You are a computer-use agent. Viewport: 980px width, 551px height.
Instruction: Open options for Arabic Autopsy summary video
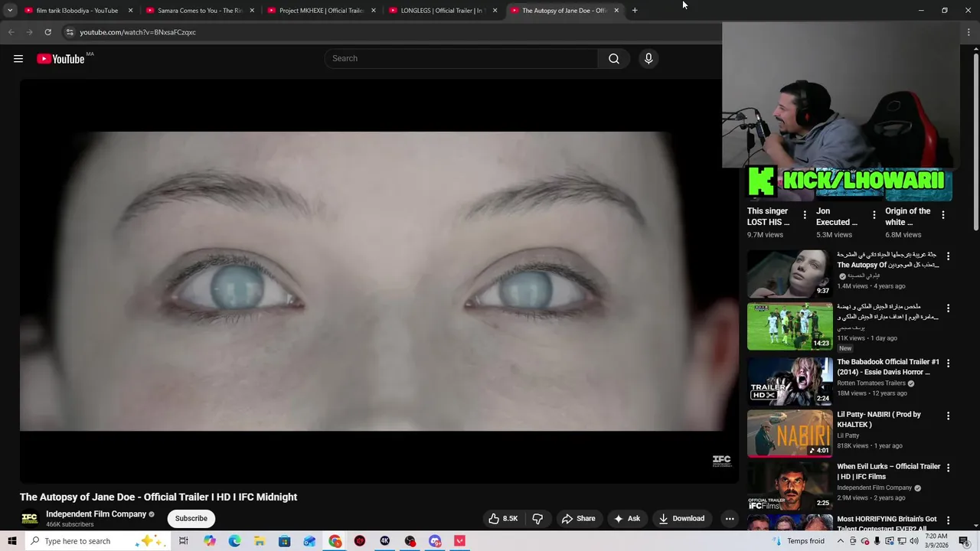click(948, 256)
